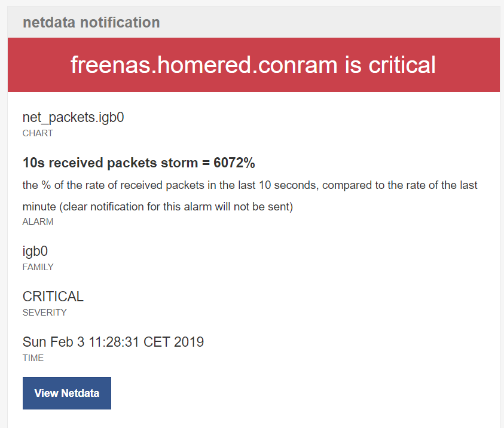The width and height of the screenshot is (504, 428).
Task: Click the net_packets.igb0 chart name
Action: pos(73,117)
